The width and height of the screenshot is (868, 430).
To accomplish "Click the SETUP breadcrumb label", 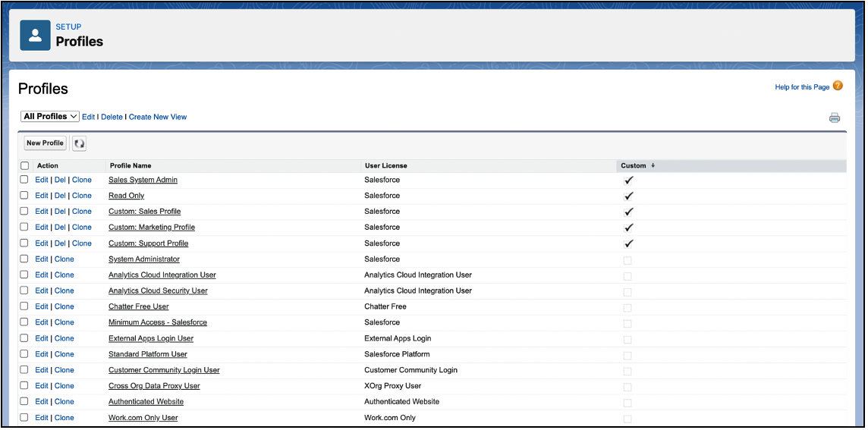I will click(68, 27).
